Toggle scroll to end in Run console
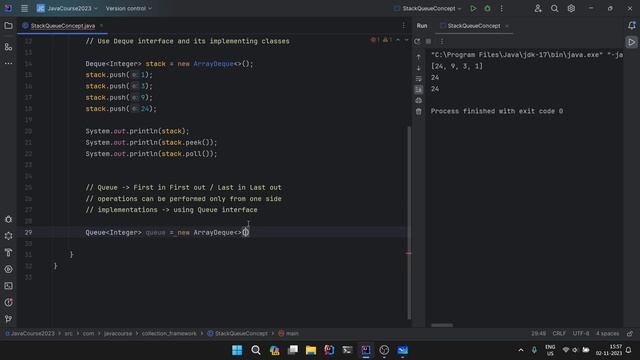The width and height of the screenshot is (640, 360). coord(418,89)
